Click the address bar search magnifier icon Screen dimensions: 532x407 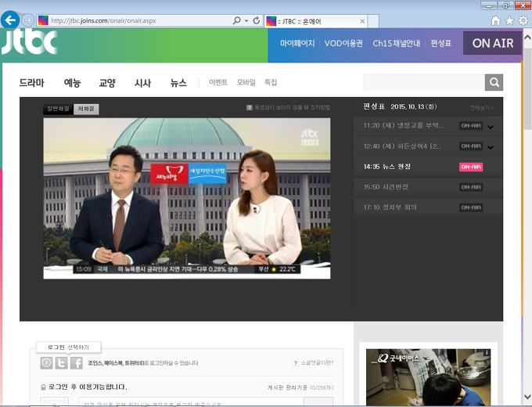pos(237,20)
